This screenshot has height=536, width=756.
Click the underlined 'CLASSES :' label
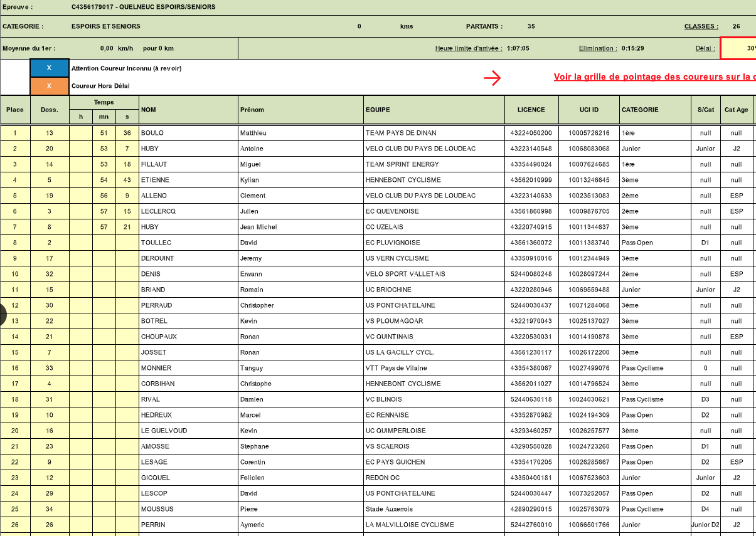[701, 26]
